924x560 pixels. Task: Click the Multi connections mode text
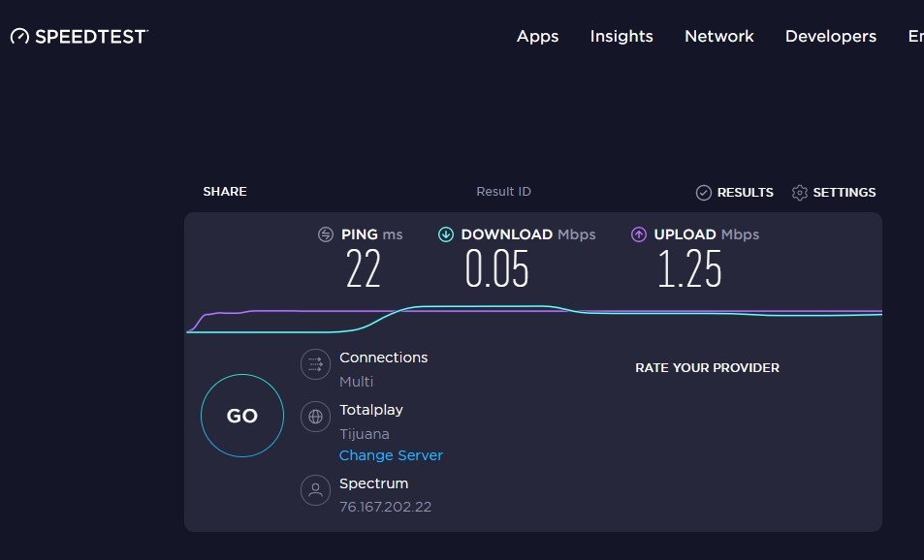[x=356, y=382]
